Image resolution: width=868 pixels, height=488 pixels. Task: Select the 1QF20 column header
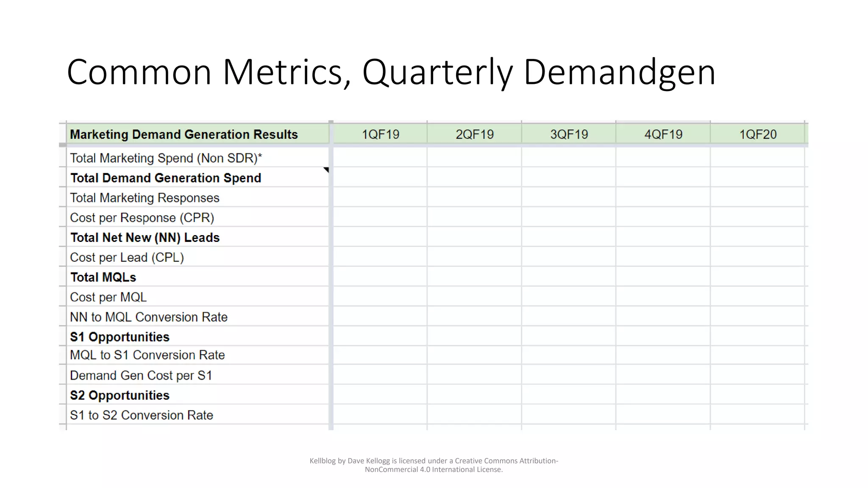click(758, 134)
